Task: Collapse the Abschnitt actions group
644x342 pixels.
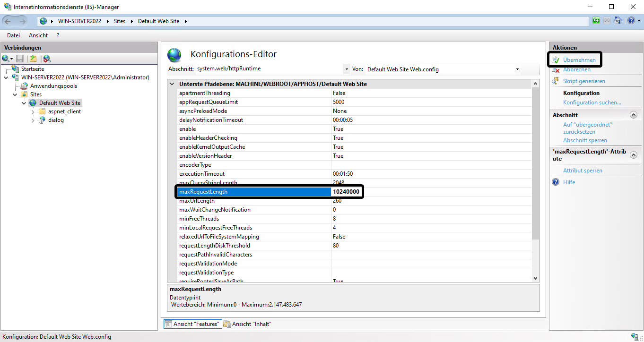Action: (x=634, y=115)
